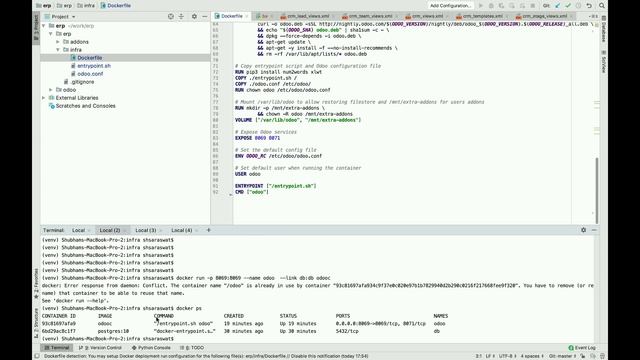Open Terminal tool window button
The height and width of the screenshot is (360, 640).
coord(57,348)
